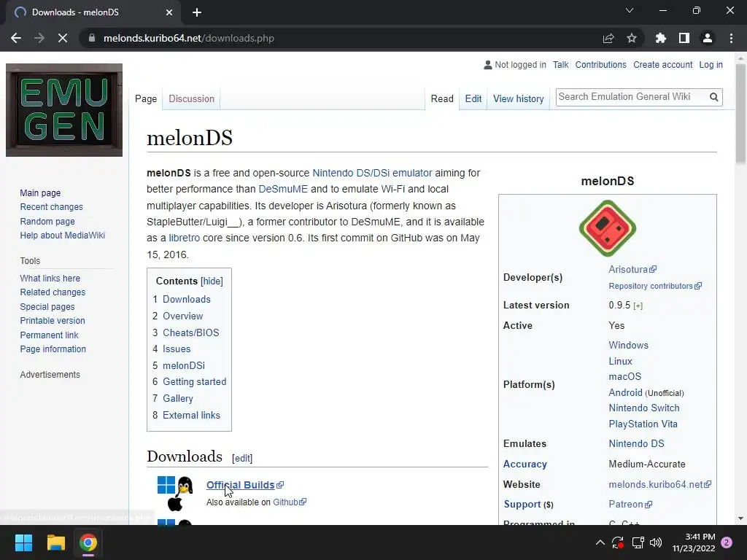747x560 pixels.
Task: Open Page information
Action: 53,349
